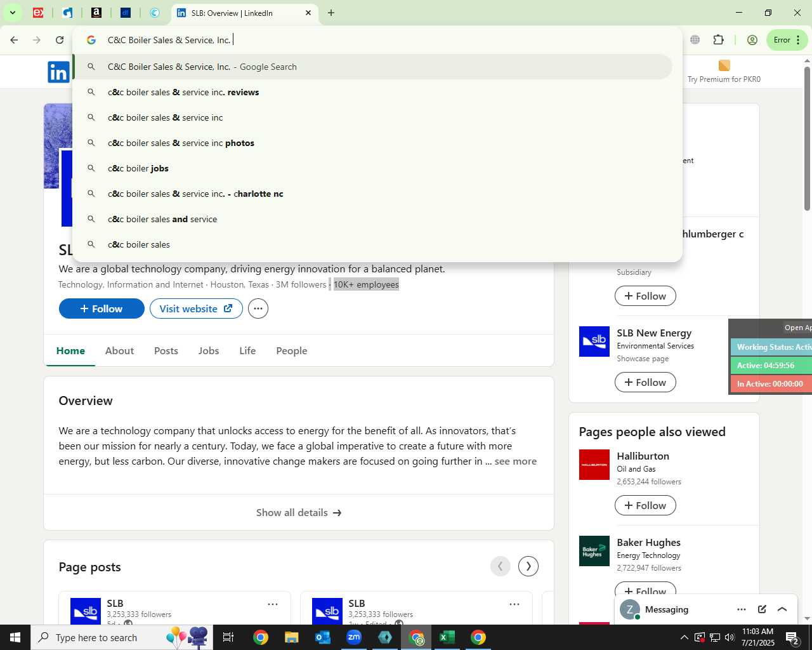Viewport: 812px width, 650px height.
Task: Follow the SLB company page
Action: (x=101, y=308)
